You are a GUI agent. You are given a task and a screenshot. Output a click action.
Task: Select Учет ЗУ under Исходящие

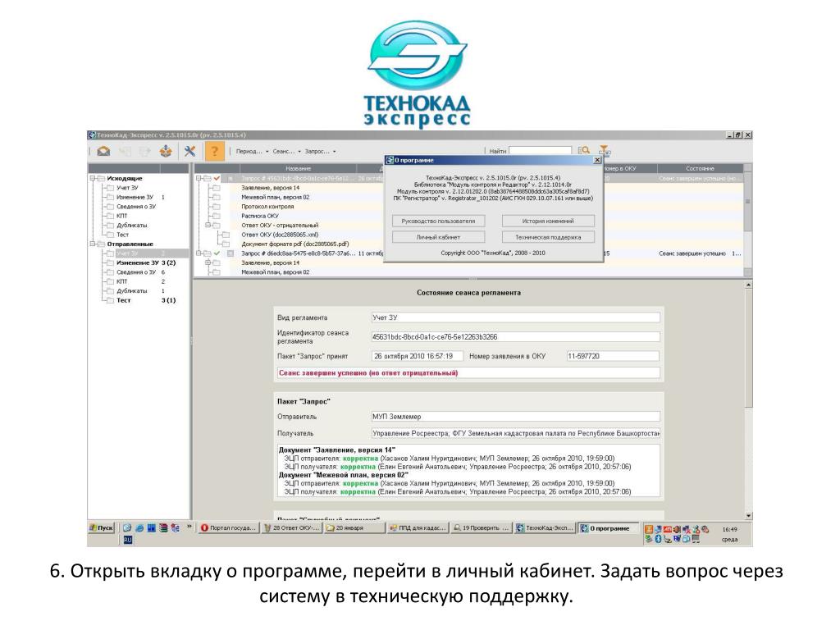[x=127, y=188]
